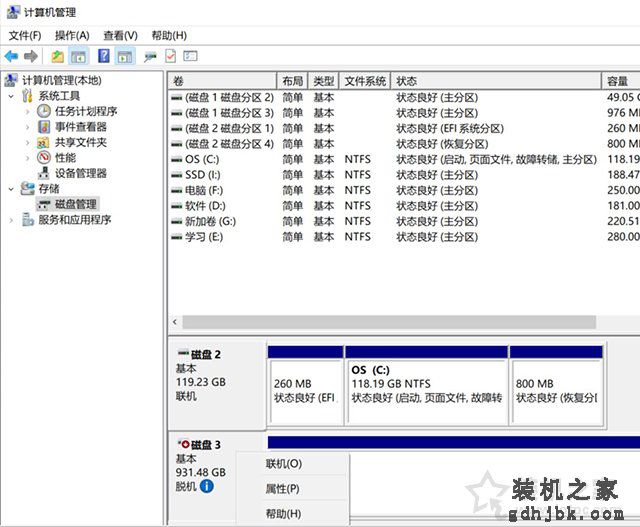
Task: Open the 操作(A) menu
Action: click(x=72, y=36)
